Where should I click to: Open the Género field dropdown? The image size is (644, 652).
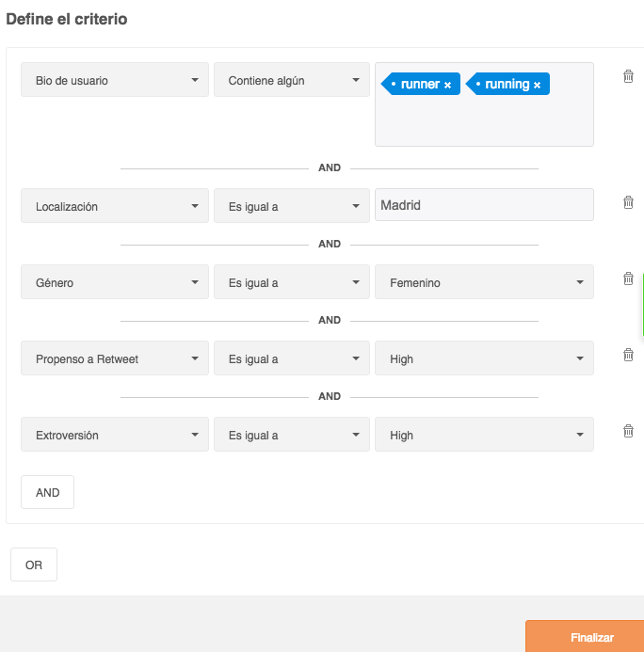[115, 282]
